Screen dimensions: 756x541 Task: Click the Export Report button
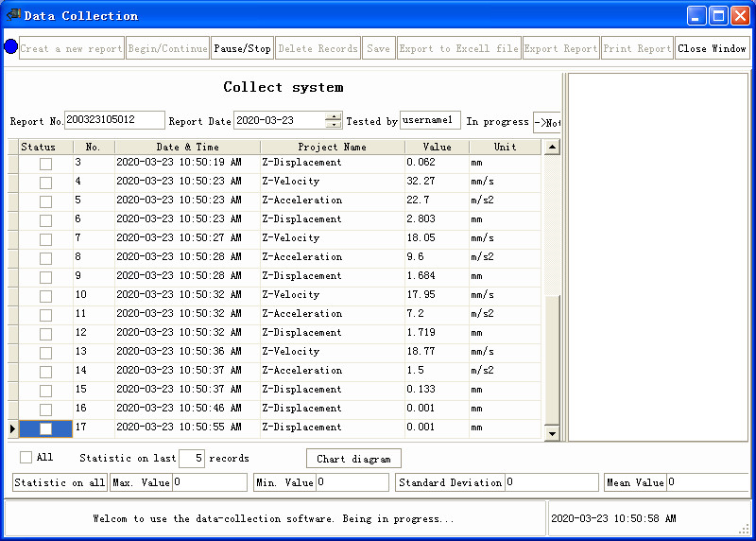(x=560, y=48)
